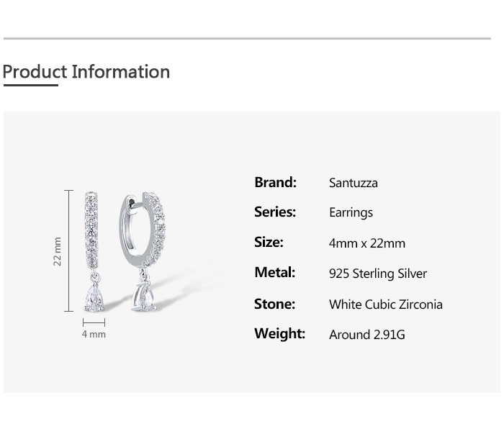
Task: Select the Earrings series value
Action: pos(351,213)
